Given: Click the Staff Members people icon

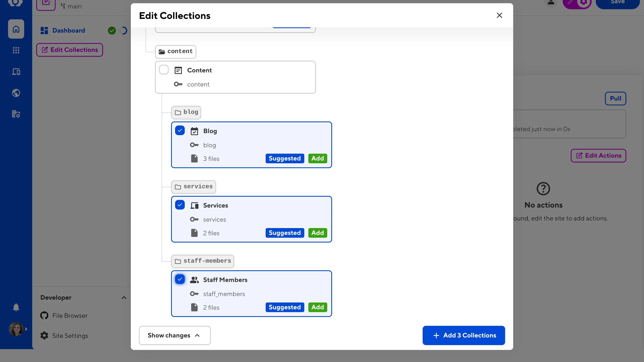Looking at the screenshot, I should 195,280.
